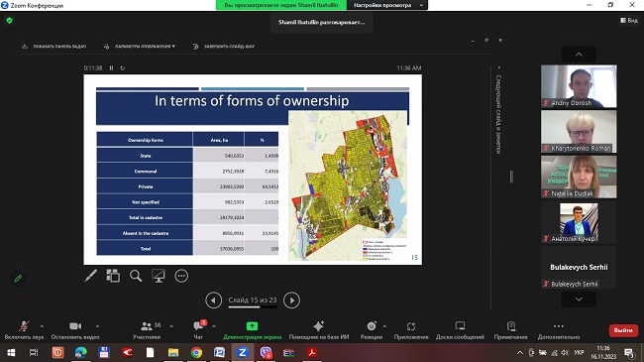Expand audio options arrow next to microphone

pos(42,326)
